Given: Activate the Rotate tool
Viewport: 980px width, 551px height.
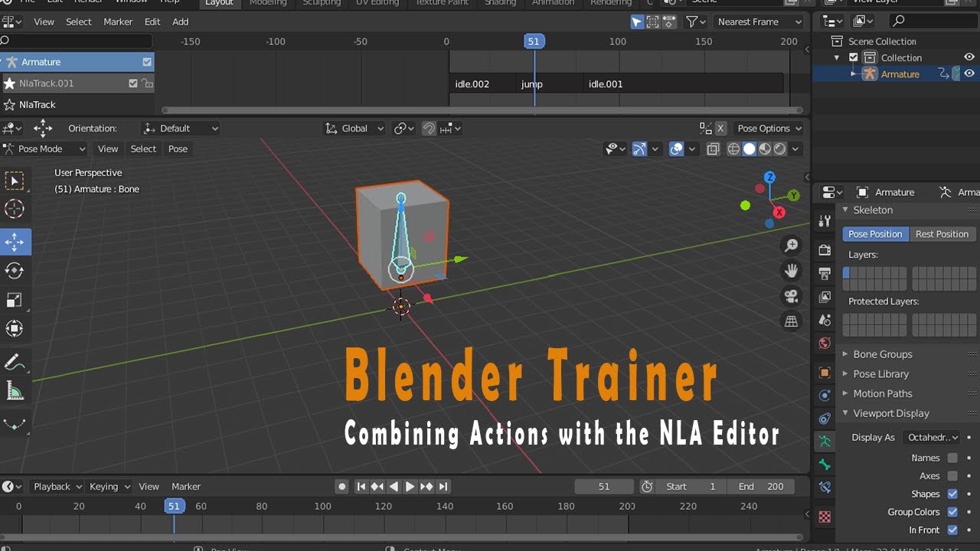Looking at the screenshot, I should click(x=15, y=270).
